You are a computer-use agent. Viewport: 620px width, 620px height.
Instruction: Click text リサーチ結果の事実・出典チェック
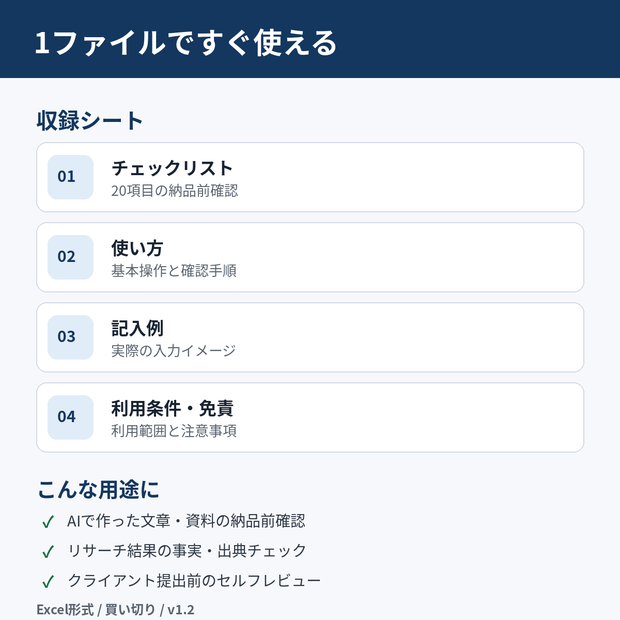pyautogui.click(x=187, y=551)
